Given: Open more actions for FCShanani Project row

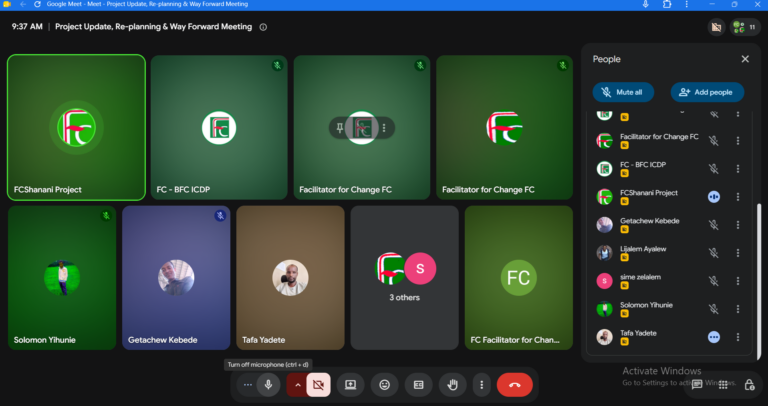Looking at the screenshot, I should (738, 197).
